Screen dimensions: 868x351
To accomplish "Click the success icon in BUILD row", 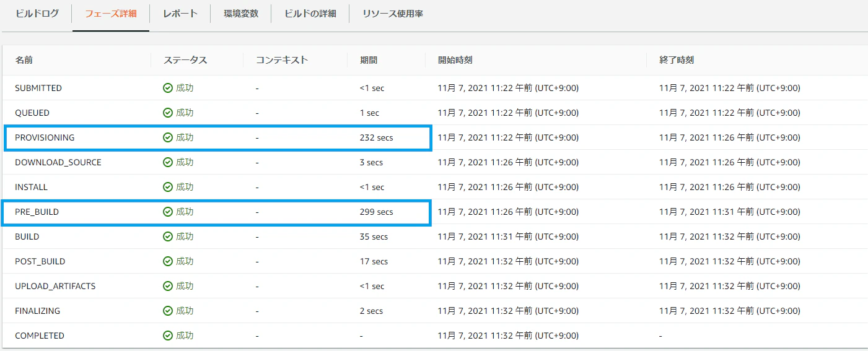I will click(x=168, y=236).
